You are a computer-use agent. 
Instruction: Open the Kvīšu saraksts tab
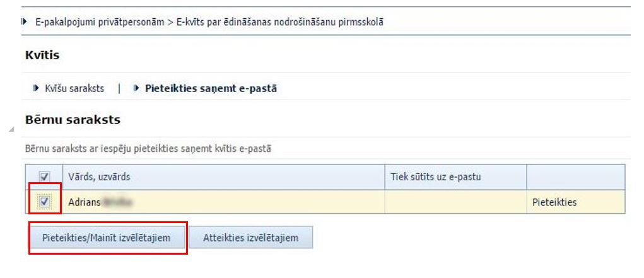pyautogui.click(x=74, y=88)
